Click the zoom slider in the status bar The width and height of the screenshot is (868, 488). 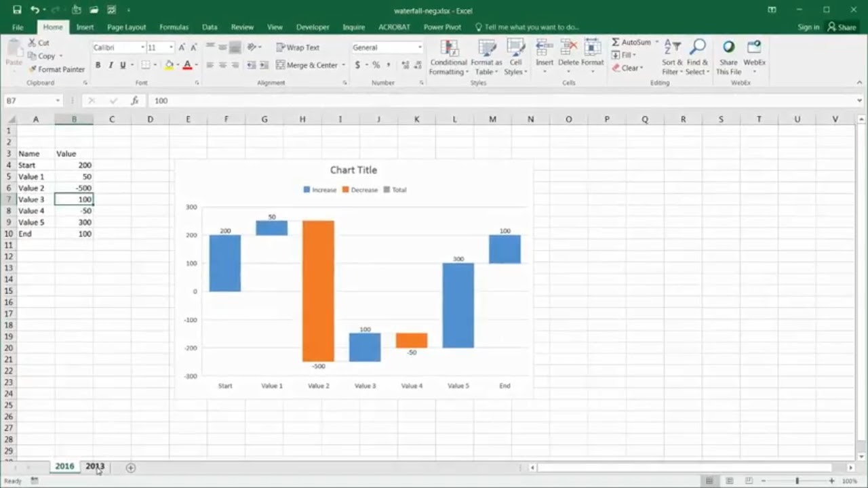coord(798,481)
